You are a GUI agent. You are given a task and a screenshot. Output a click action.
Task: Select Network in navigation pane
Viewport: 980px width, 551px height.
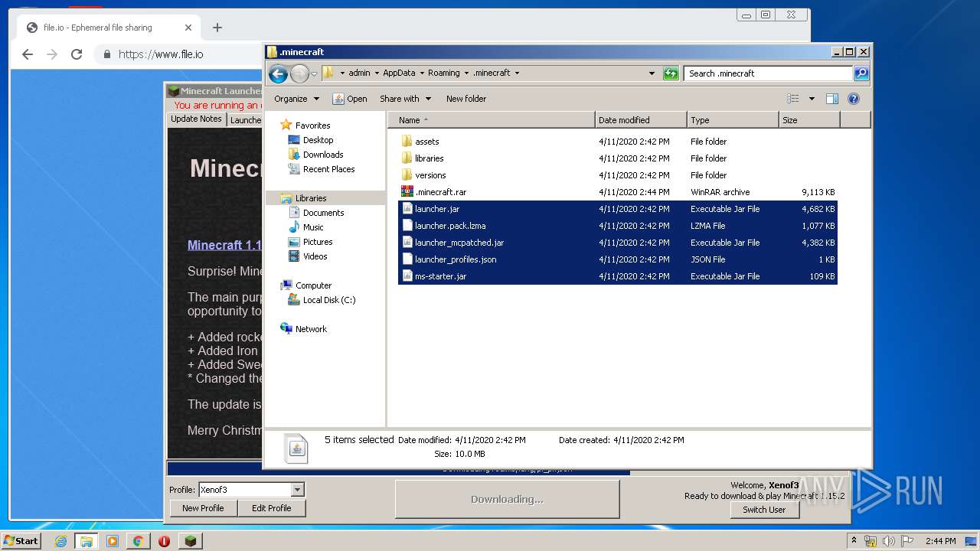[311, 329]
